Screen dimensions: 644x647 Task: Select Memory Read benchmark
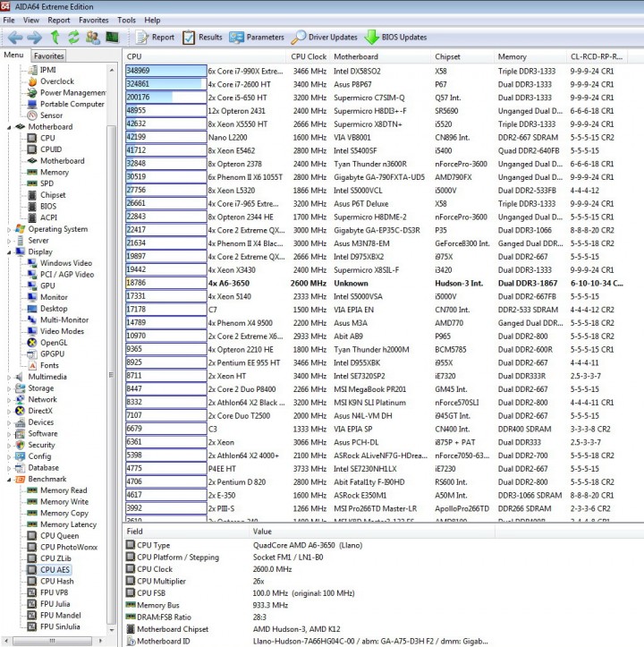click(64, 490)
